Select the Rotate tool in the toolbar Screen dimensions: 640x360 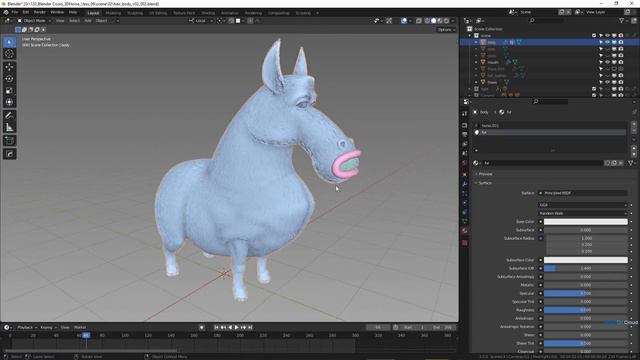[x=9, y=79]
